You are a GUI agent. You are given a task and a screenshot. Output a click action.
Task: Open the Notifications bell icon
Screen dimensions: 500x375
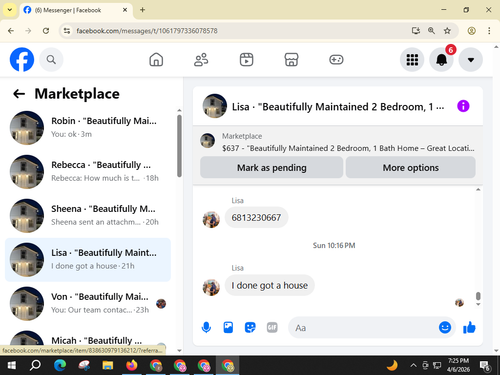pyautogui.click(x=441, y=60)
